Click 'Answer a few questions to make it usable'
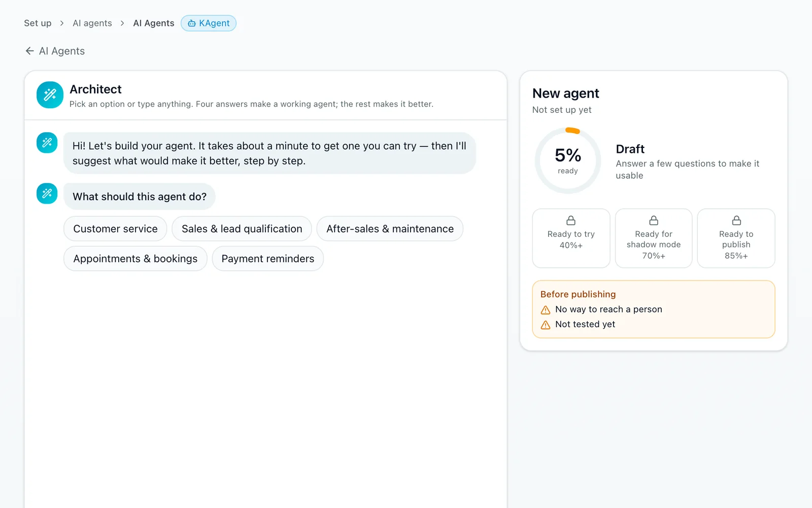 pos(688,170)
